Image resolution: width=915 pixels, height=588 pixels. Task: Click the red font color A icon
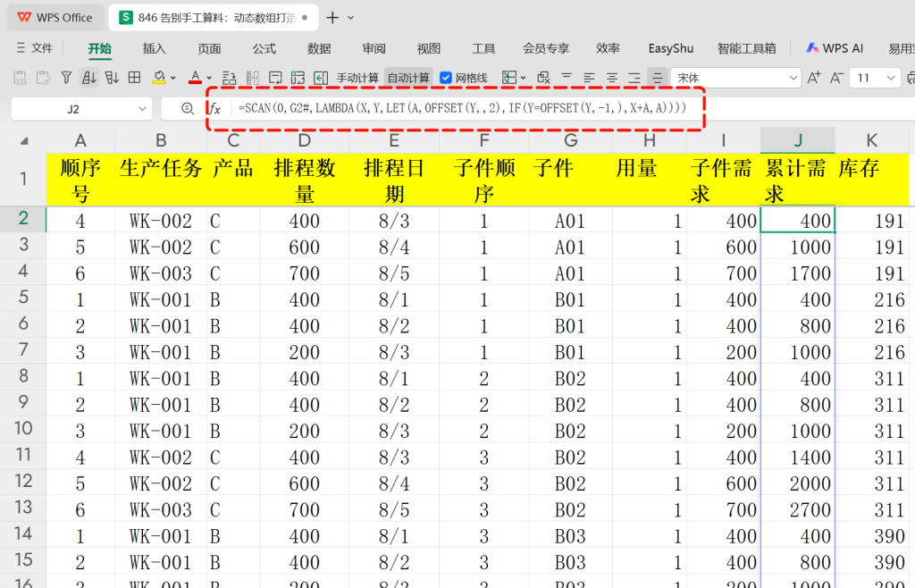196,78
